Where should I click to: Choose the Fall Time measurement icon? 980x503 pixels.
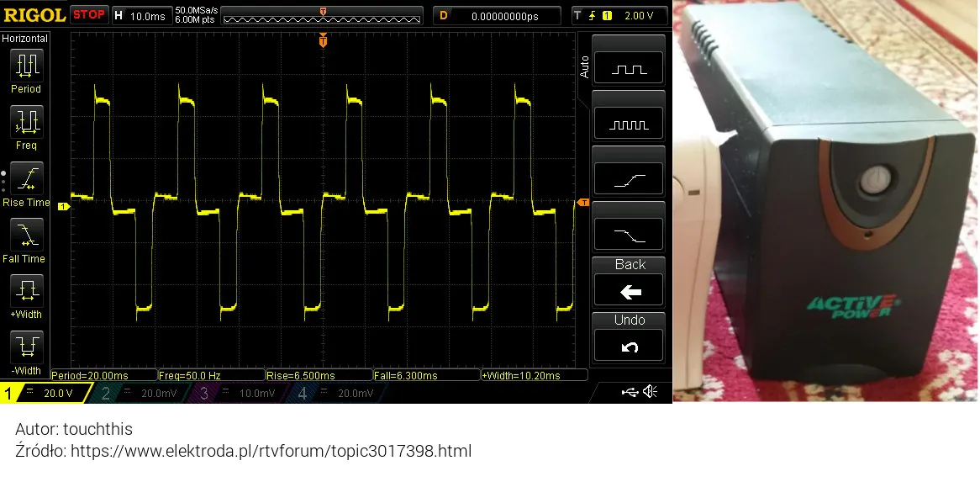(26, 235)
